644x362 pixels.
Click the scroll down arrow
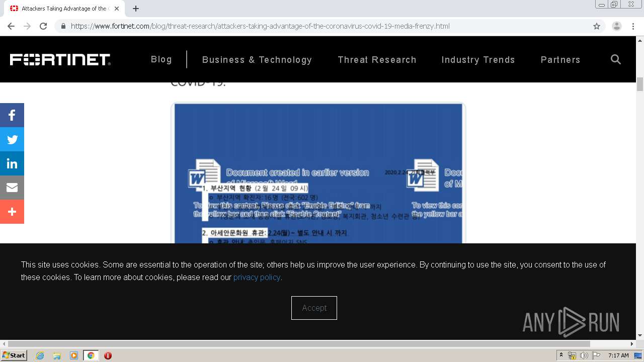click(x=640, y=335)
